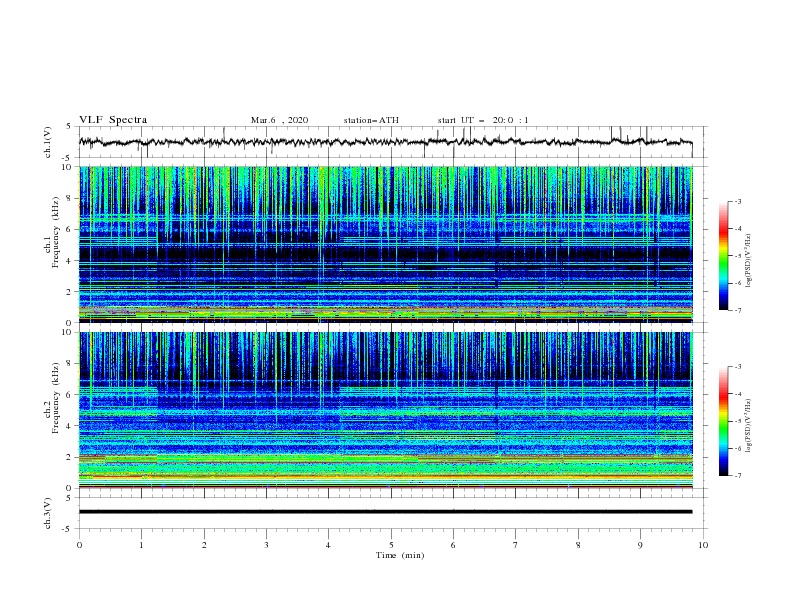This screenshot has height=612, width=792.
Task: Click the "start UT = 20: 0 : 1" text
Action: point(483,120)
